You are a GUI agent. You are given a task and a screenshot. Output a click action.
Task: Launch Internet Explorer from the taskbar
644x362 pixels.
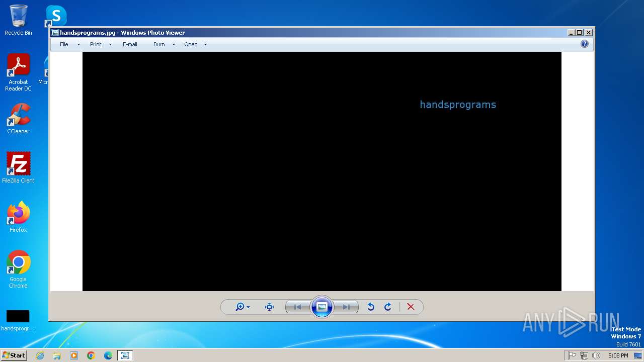(40, 355)
